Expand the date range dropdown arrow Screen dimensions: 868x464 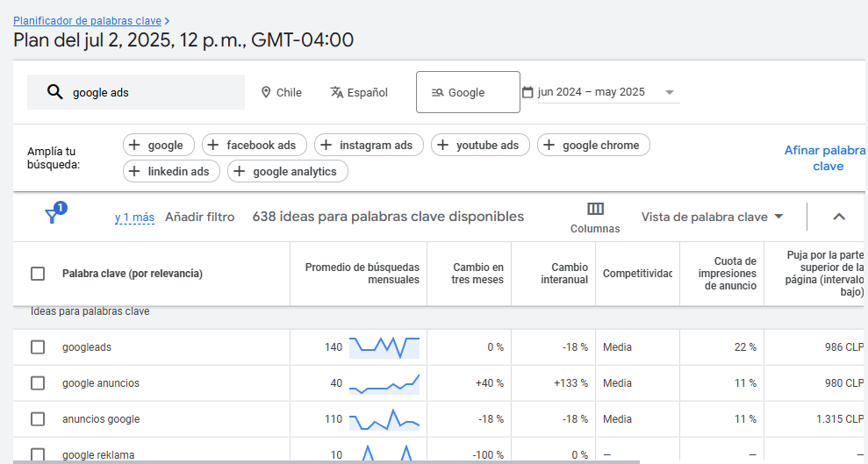[669, 92]
